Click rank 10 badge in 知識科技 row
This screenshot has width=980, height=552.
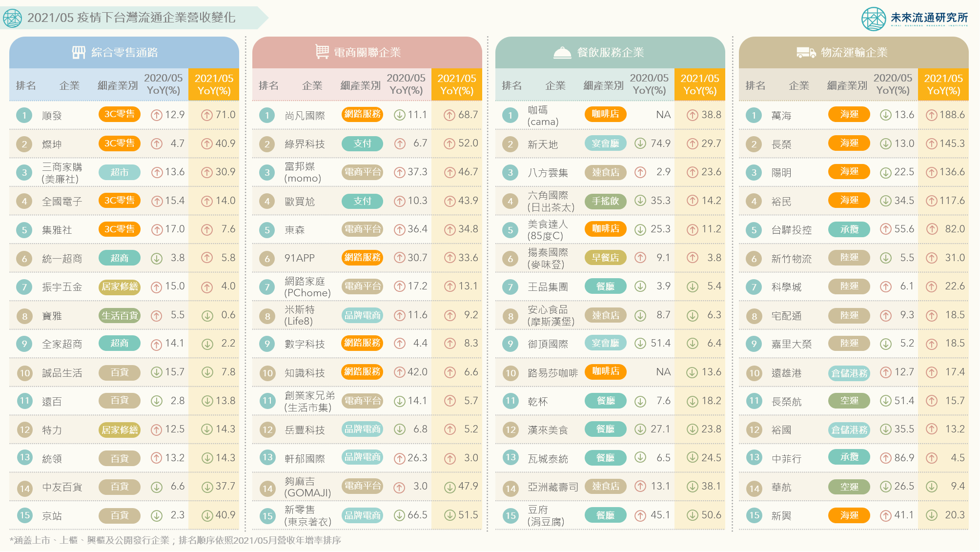point(267,373)
